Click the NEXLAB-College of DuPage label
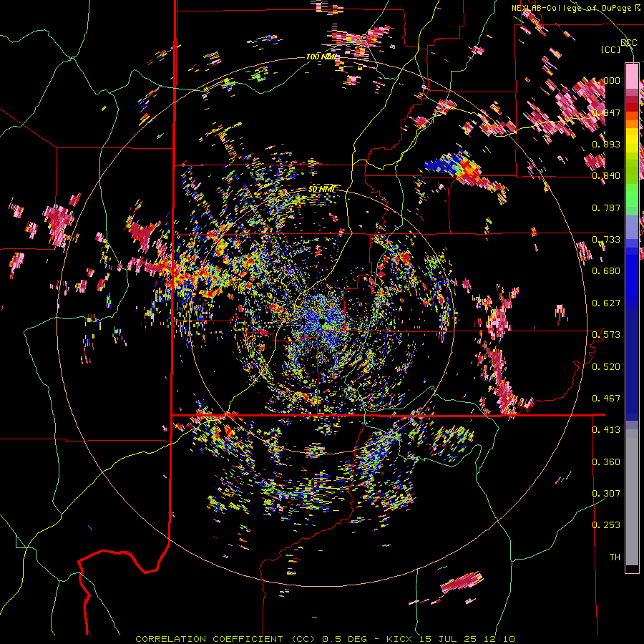Viewport: 644px width, 644px height. pyautogui.click(x=572, y=8)
